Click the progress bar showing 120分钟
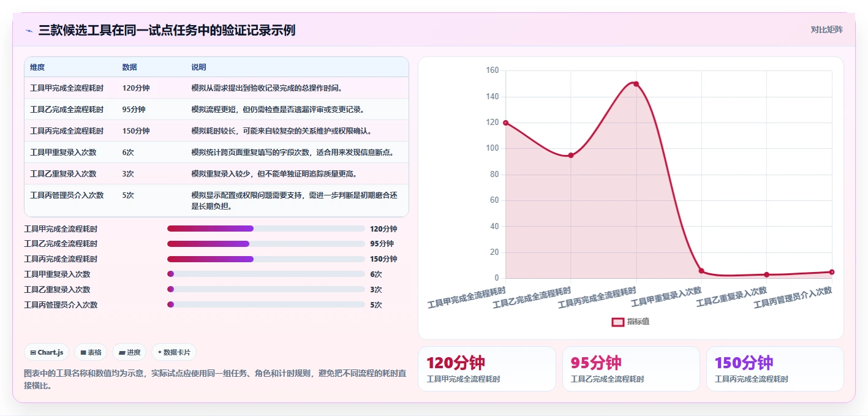The height and width of the screenshot is (416, 868). coord(266,229)
